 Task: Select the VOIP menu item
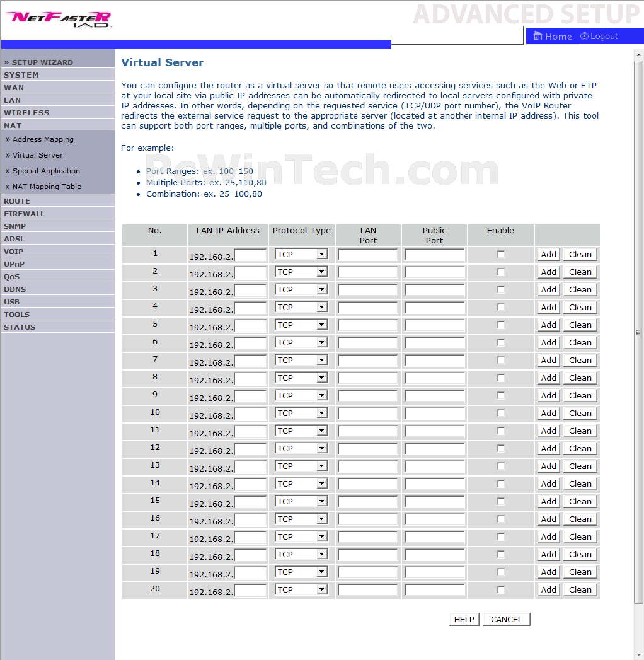point(13,252)
